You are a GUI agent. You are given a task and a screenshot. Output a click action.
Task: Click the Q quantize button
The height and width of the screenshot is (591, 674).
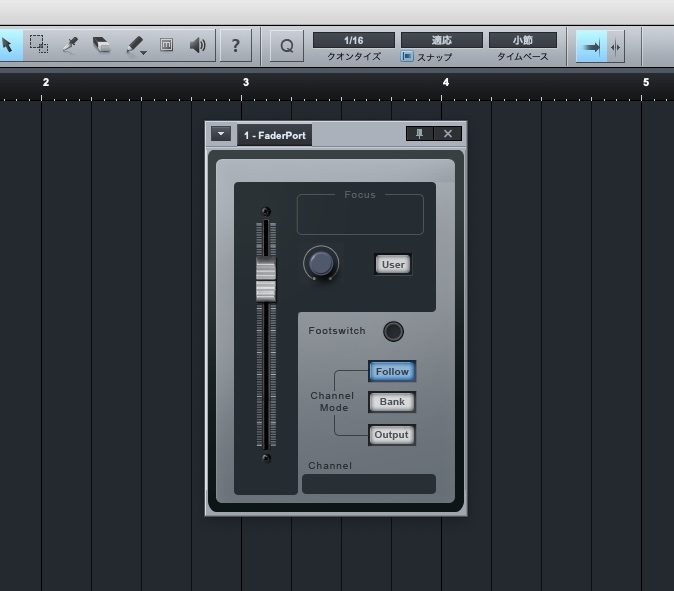click(x=287, y=46)
